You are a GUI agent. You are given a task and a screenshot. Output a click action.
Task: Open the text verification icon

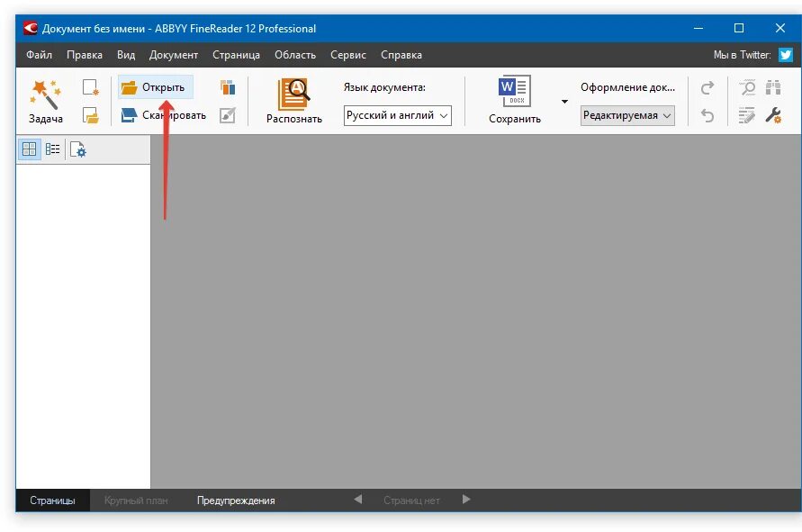(747, 115)
